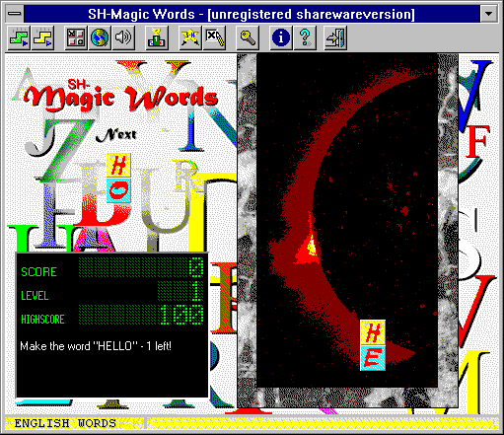The height and width of the screenshot is (435, 504).
Task: Show program info with blue i icon
Action: click(281, 37)
